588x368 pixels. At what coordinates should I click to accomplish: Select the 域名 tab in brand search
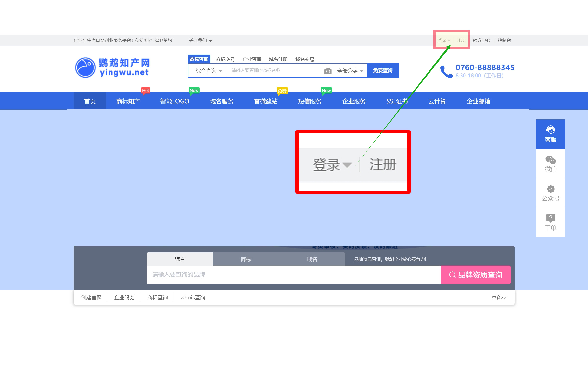tap(312, 259)
